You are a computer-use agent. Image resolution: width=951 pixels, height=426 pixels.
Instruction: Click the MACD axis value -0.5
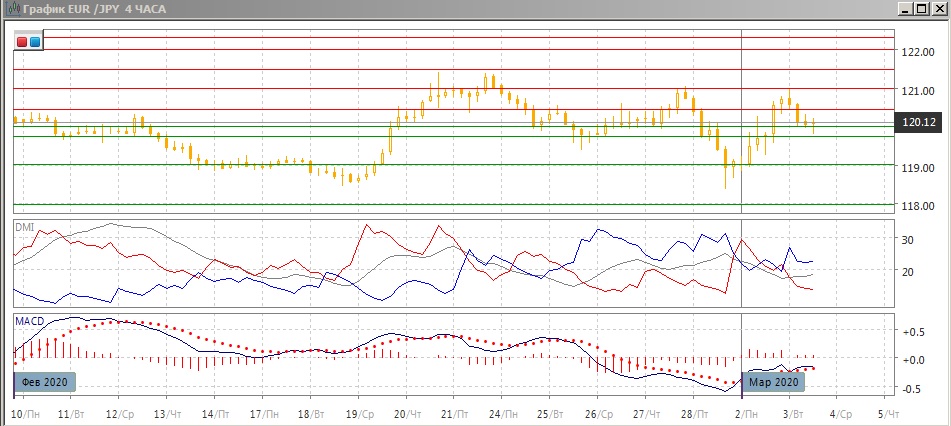pos(913,388)
